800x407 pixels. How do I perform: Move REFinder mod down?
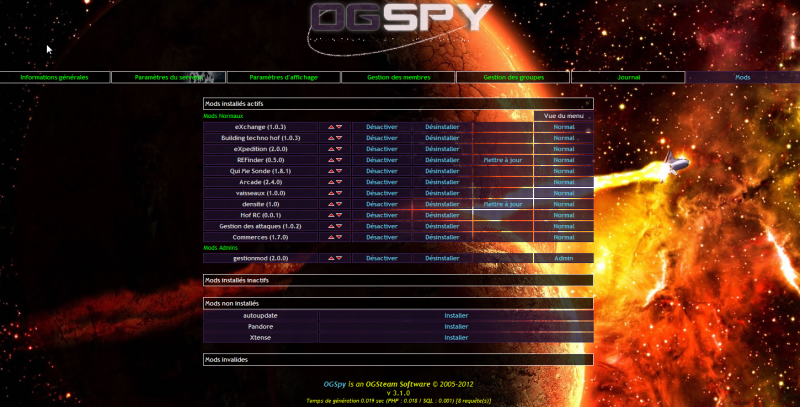click(339, 160)
